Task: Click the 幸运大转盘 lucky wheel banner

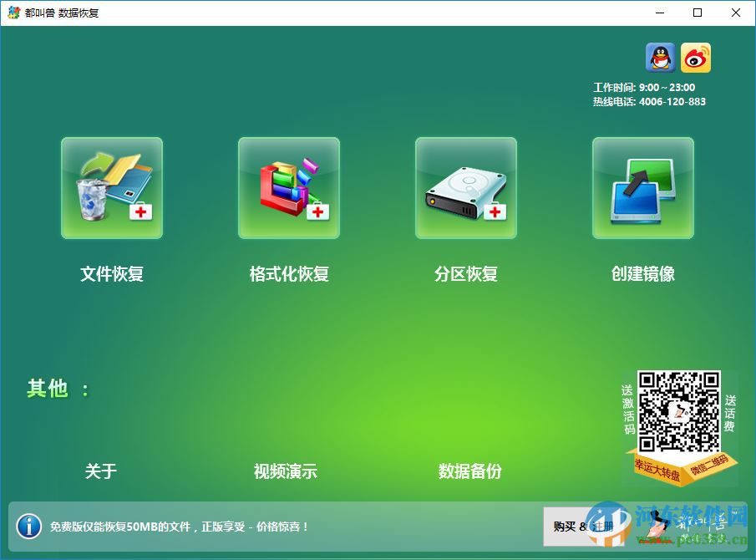Action: [x=656, y=468]
